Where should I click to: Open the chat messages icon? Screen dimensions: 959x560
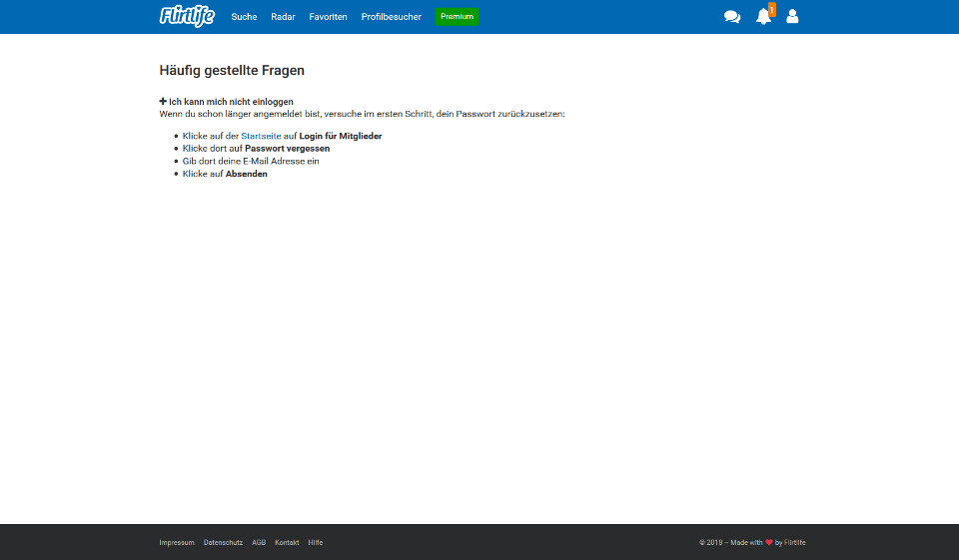(x=732, y=17)
